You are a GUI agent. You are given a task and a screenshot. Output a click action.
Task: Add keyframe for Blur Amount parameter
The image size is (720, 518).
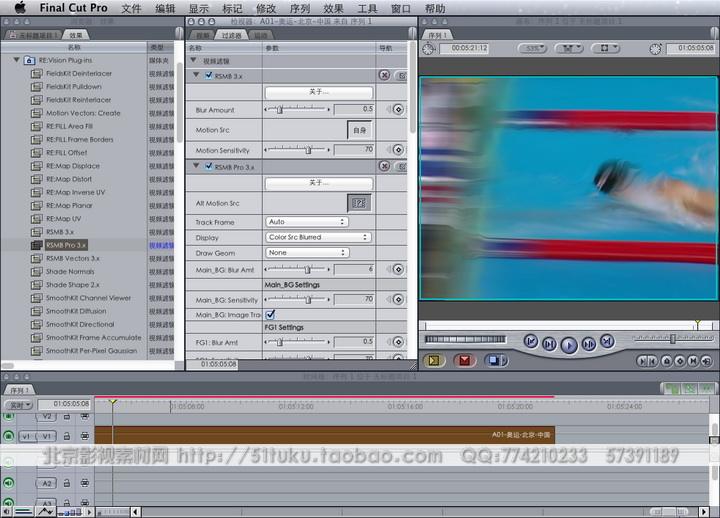[397, 109]
